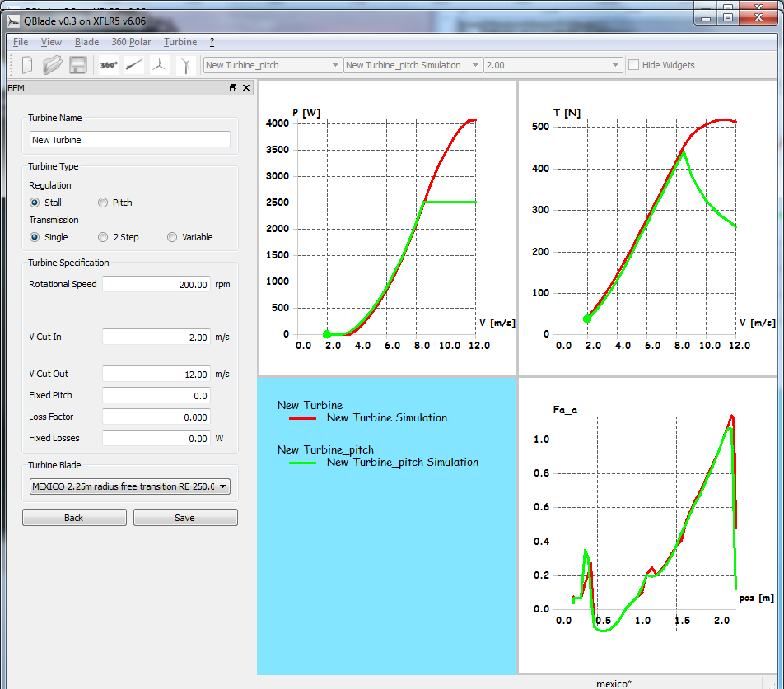Screen dimensions: 784x689
Task: Open the three-blade rotor simulation icon
Action: [x=161, y=65]
